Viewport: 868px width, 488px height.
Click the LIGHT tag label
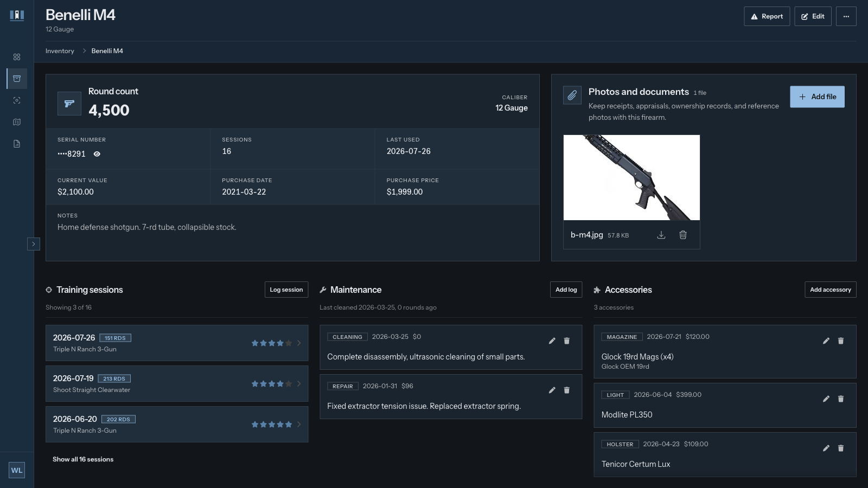point(615,395)
